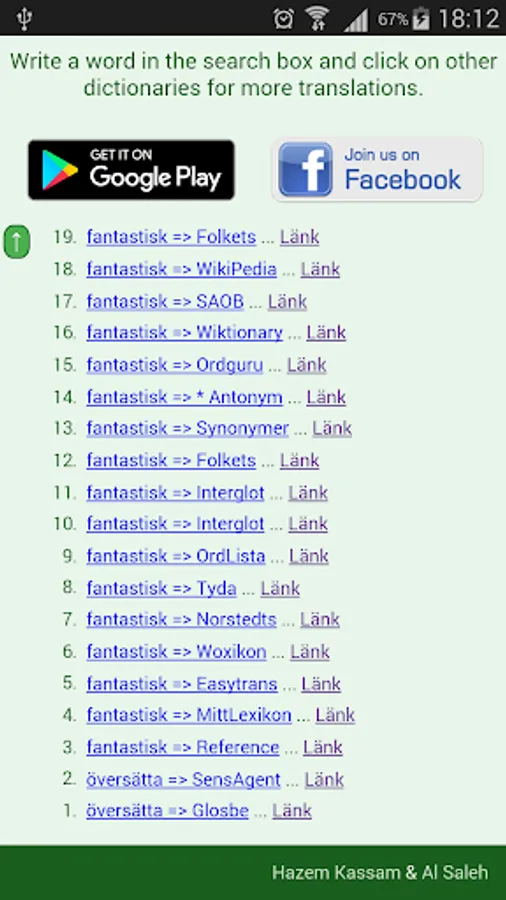Open fantastisk => Synonymer link
This screenshot has width=506, height=900.
(188, 428)
